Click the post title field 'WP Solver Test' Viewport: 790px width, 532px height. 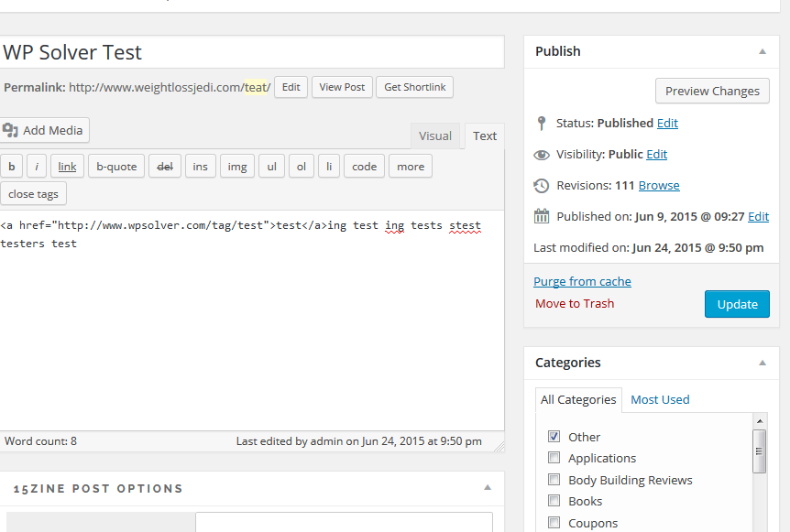252,52
